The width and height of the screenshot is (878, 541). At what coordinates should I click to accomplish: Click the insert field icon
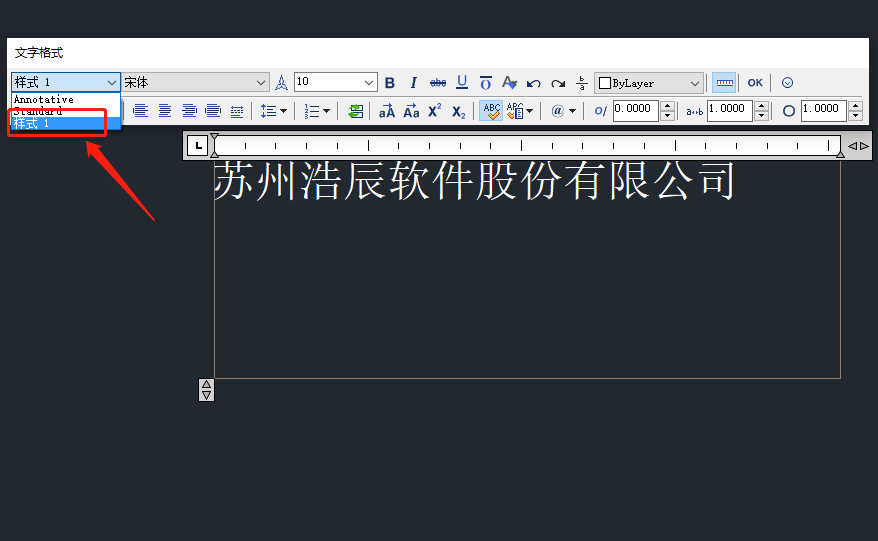click(355, 111)
